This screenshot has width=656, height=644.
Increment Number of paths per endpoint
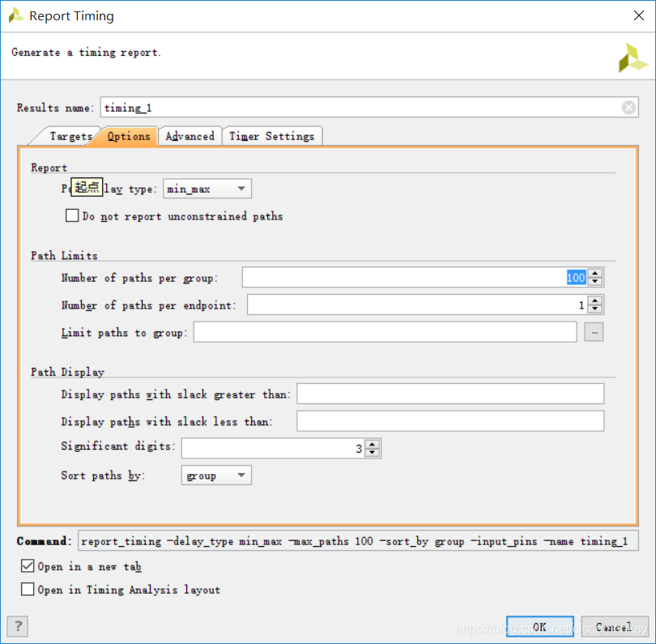595,301
